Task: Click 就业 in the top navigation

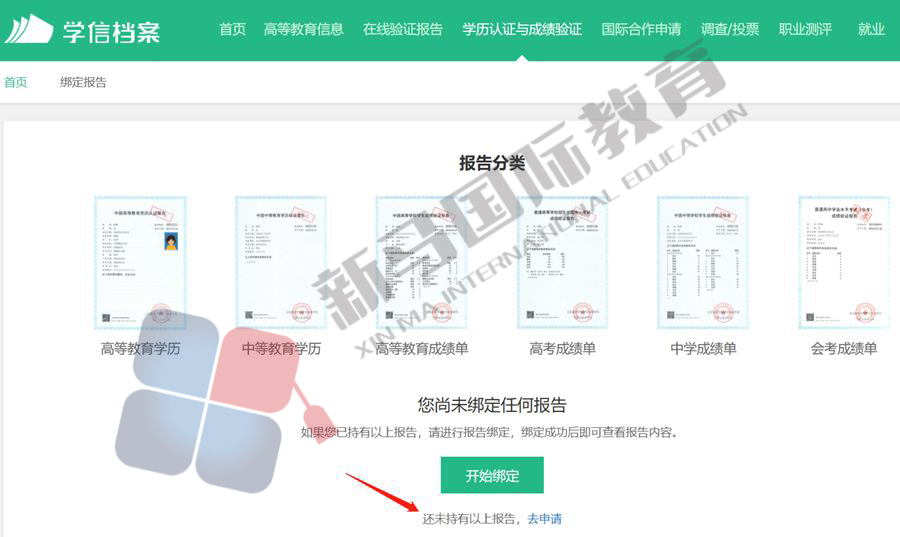Action: 871,29
